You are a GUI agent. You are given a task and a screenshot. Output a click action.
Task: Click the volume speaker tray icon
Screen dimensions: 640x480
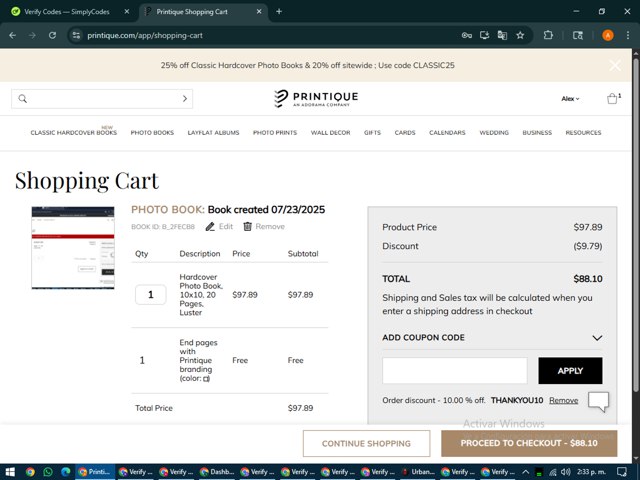click(x=565, y=472)
